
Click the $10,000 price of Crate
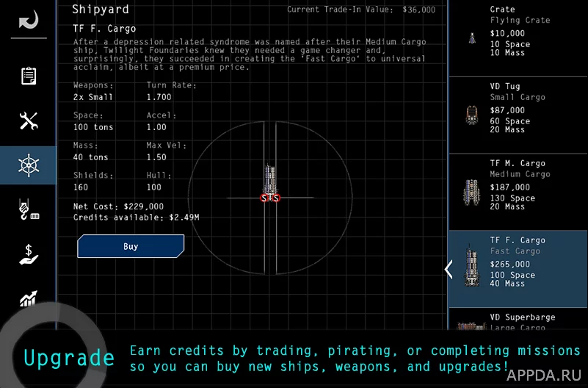point(507,33)
